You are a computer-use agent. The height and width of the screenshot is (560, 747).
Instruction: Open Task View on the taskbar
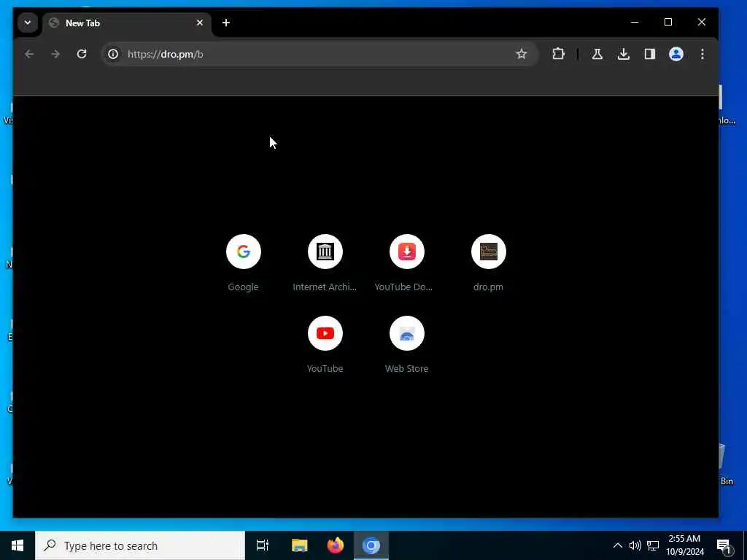tap(263, 545)
